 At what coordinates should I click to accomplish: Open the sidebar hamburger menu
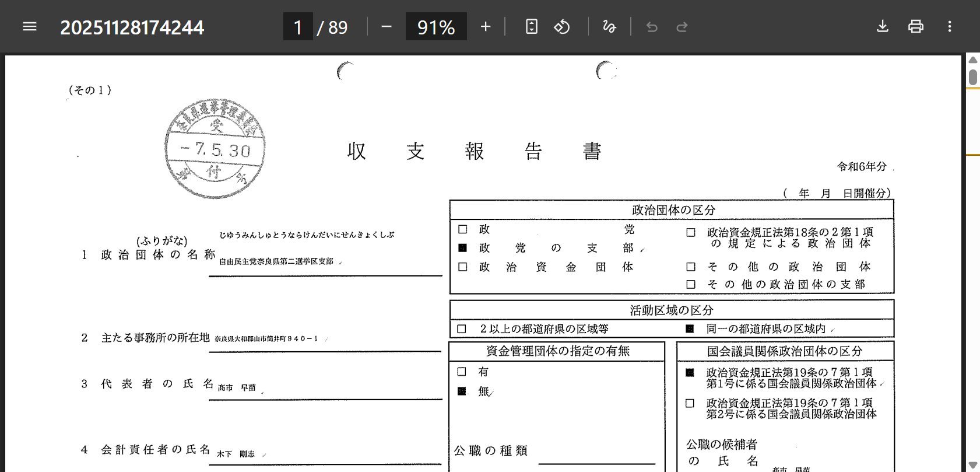click(29, 27)
